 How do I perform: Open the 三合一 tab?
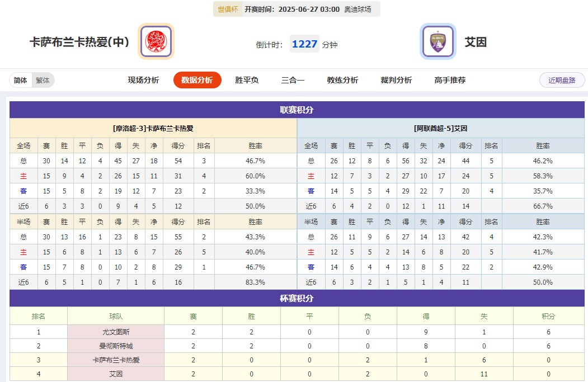(x=293, y=80)
